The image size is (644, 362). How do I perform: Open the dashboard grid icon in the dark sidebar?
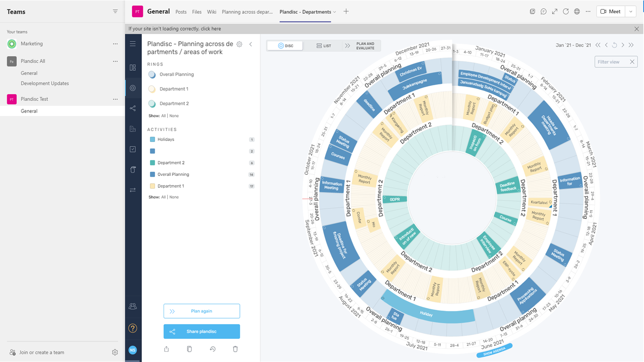click(x=133, y=68)
